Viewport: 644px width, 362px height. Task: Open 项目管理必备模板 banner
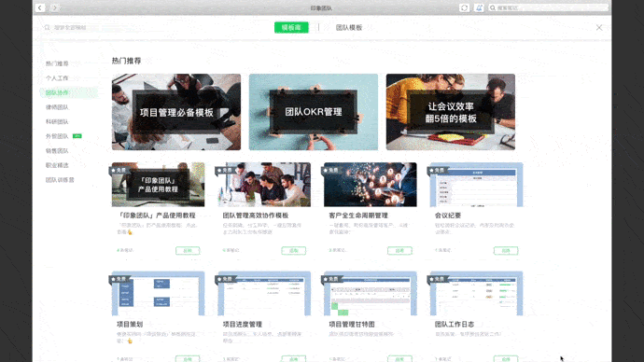point(176,112)
